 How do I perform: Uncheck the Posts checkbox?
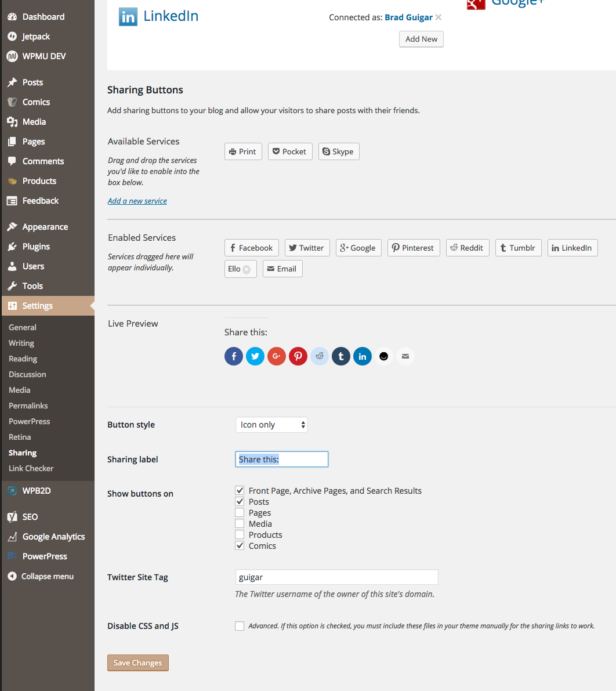(x=240, y=502)
